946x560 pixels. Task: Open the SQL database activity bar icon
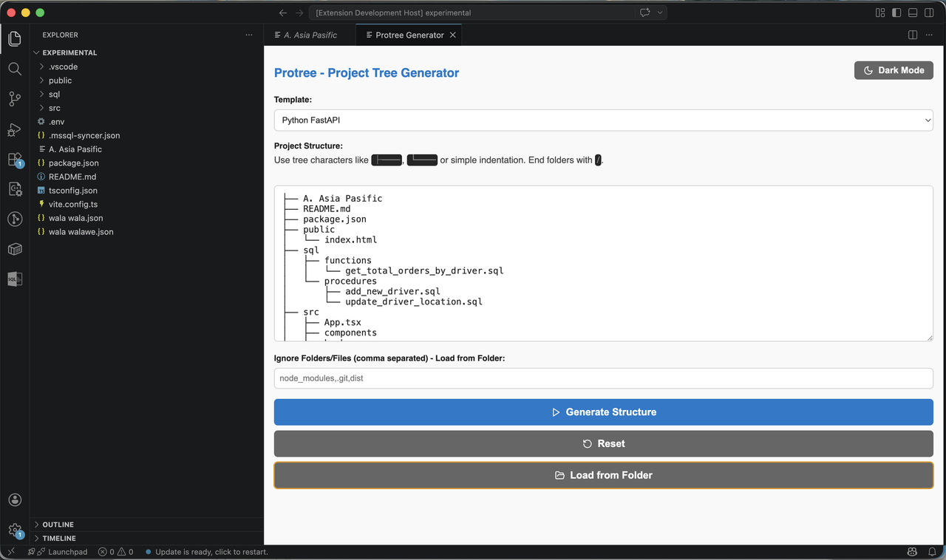pyautogui.click(x=15, y=279)
